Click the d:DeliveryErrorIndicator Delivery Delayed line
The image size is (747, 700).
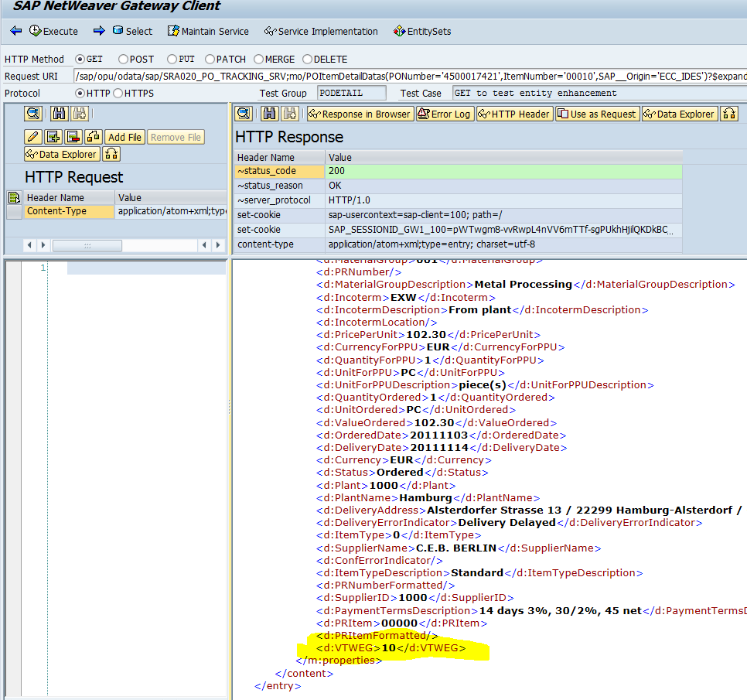[x=510, y=523]
